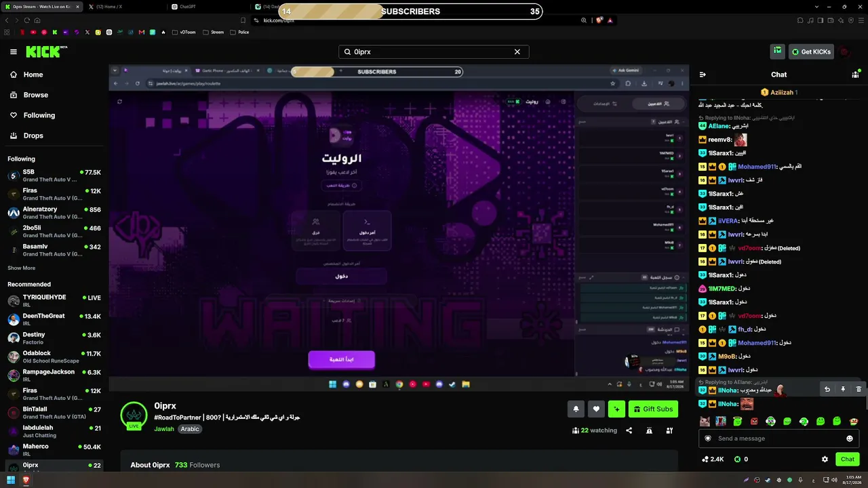
Task: Open RampageJackson recommended channel
Action: (54, 375)
